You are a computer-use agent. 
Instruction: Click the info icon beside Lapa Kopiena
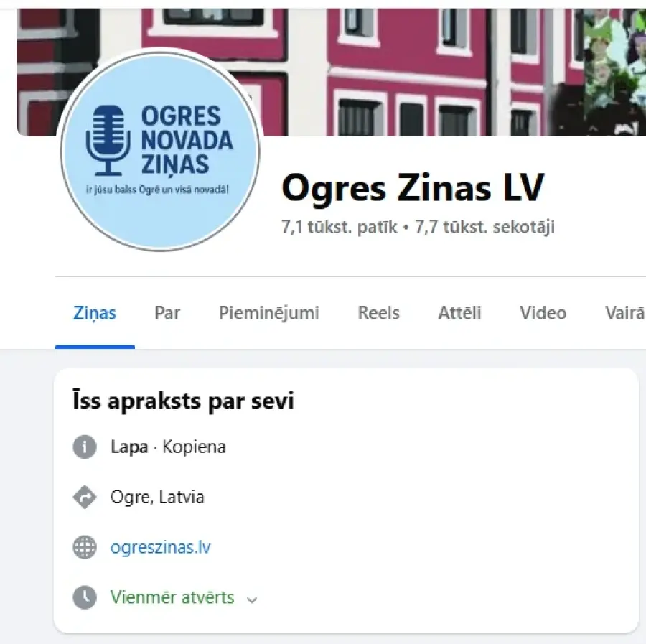85,447
